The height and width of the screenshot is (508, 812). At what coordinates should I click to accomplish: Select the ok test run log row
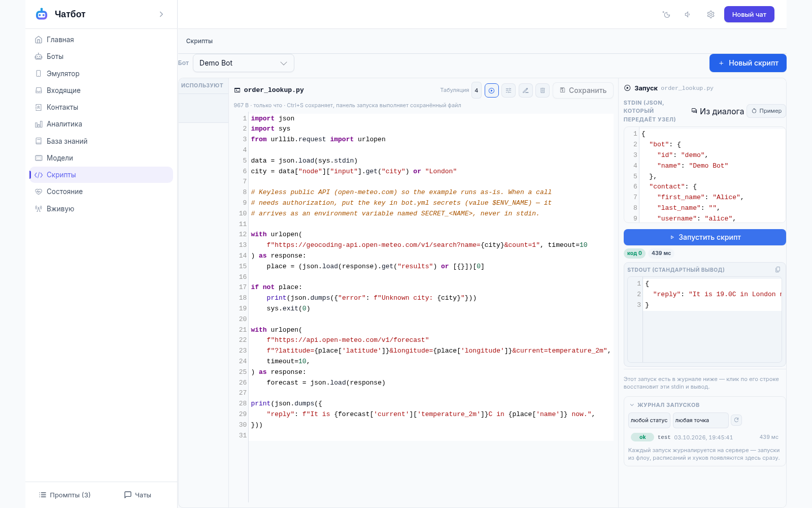point(705,437)
